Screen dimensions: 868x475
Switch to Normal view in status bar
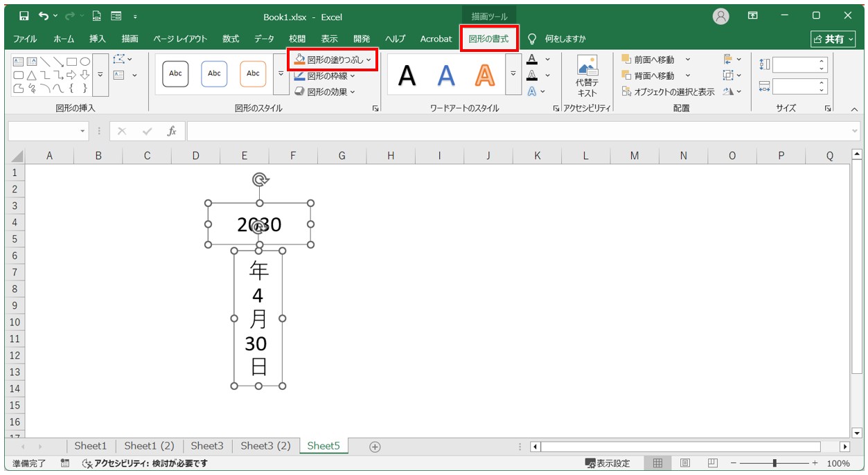coord(658,463)
